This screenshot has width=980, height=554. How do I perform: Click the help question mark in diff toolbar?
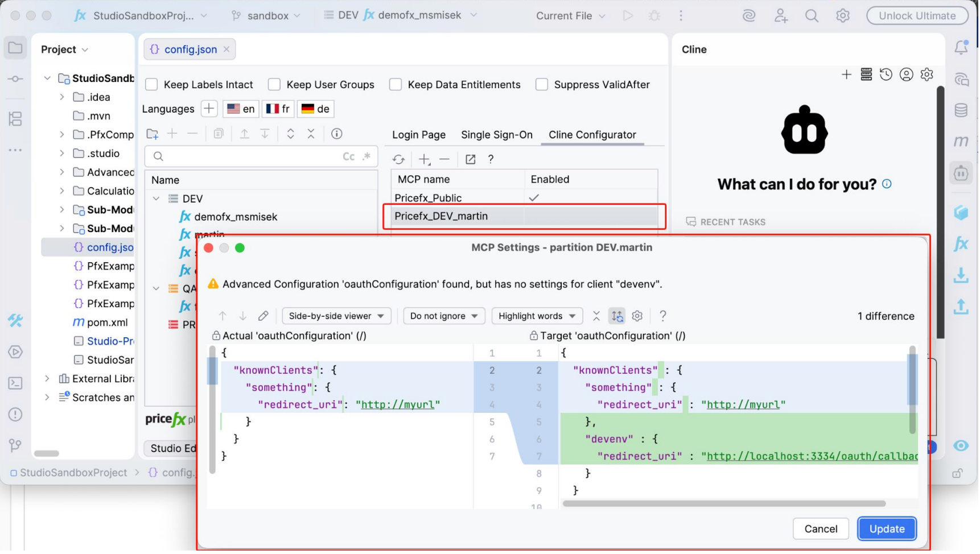664,316
